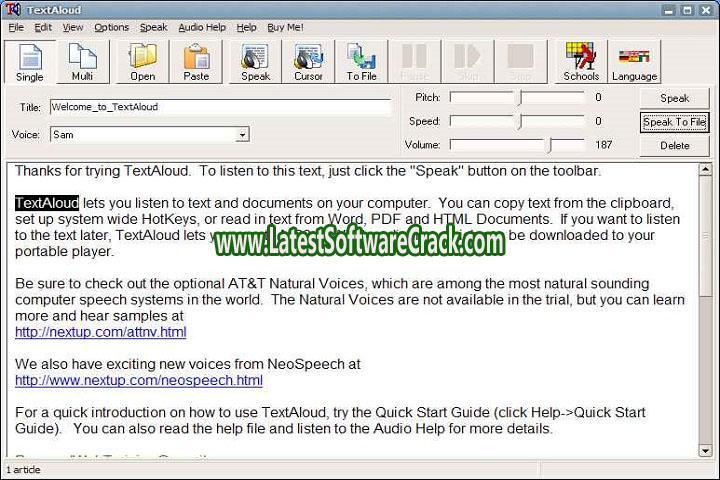
Task: Click the Volume value 187
Action: [x=603, y=145]
